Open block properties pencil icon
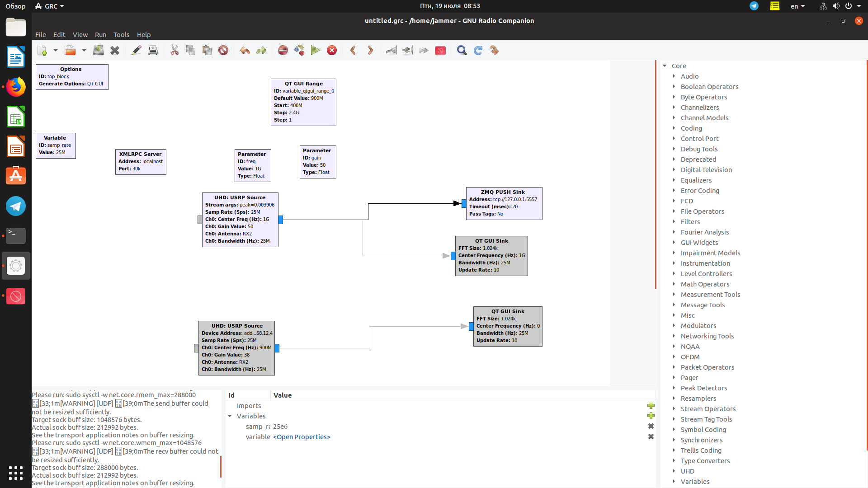This screenshot has height=488, width=868. [x=137, y=51]
